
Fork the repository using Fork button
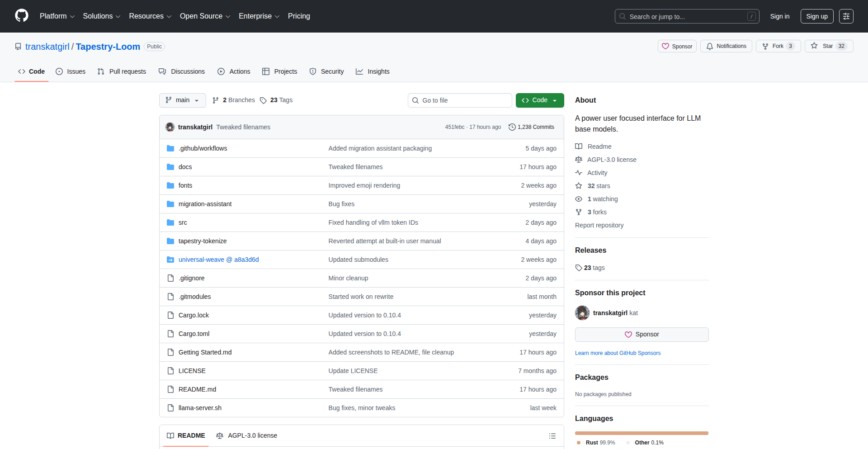(x=778, y=46)
